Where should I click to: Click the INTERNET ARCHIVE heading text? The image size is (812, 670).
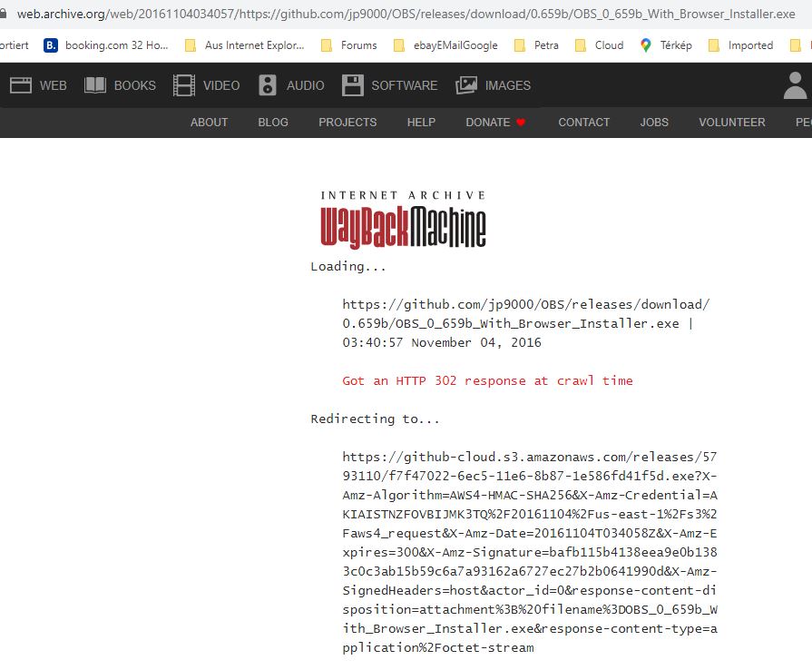click(x=403, y=195)
